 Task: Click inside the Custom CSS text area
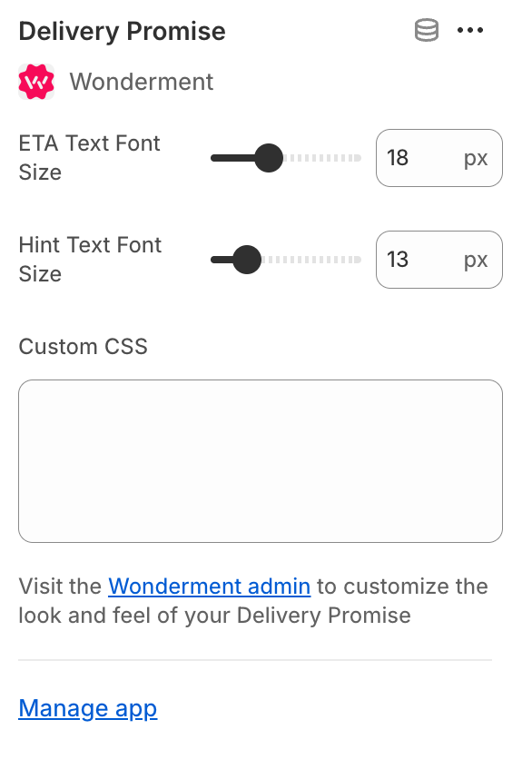pos(261,461)
